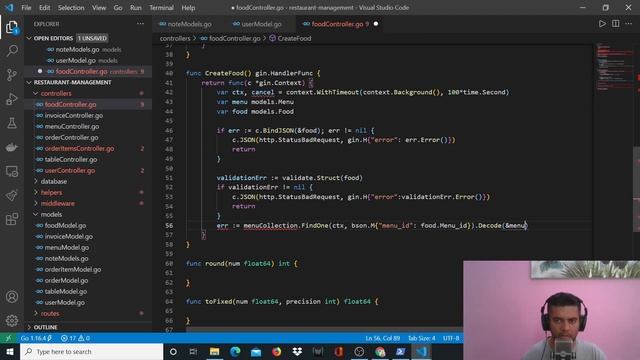Open the Edit menu
The image size is (640, 360).
[x=44, y=7]
